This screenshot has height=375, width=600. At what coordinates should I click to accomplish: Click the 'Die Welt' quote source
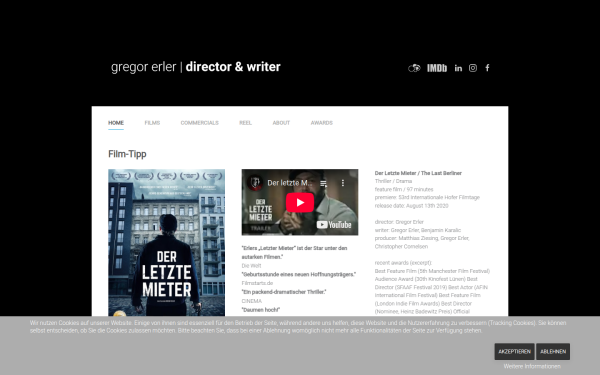pyautogui.click(x=251, y=266)
